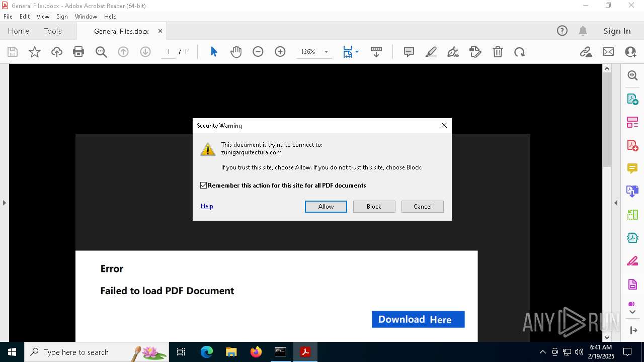This screenshot has width=644, height=362.
Task: Switch to the Tools tab
Action: (x=53, y=31)
